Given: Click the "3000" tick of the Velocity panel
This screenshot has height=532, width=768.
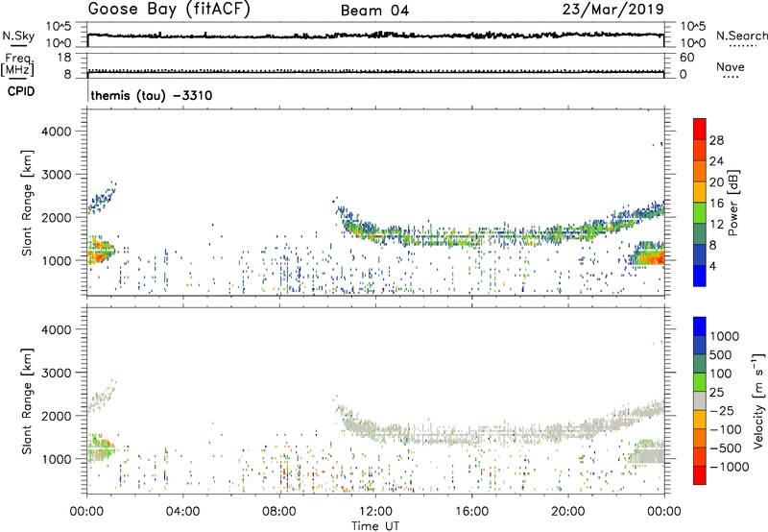Looking at the screenshot, I should coord(56,373).
